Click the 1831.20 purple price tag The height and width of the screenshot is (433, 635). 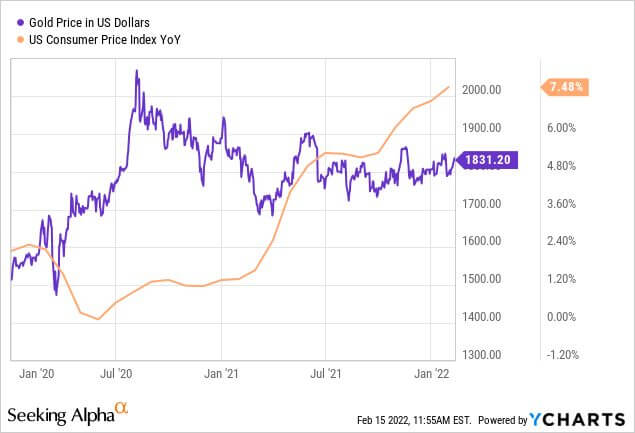coord(487,160)
